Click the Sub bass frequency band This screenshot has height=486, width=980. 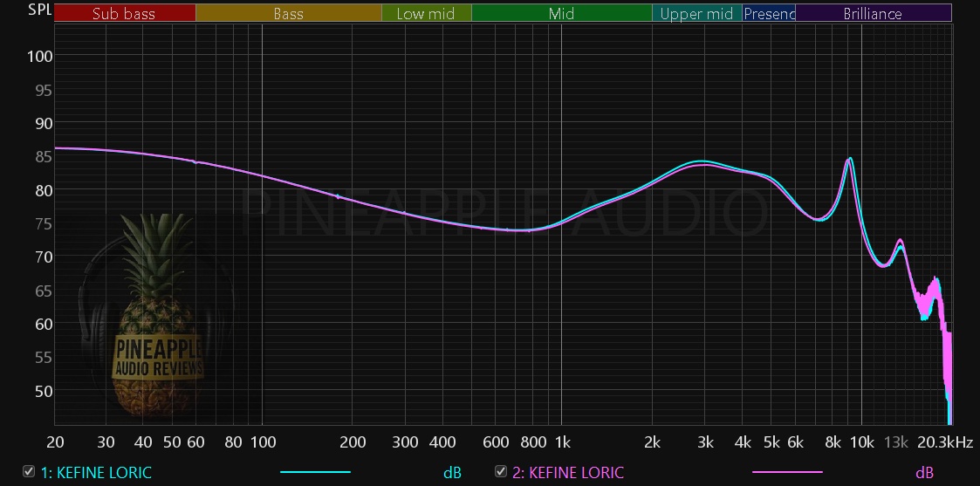125,13
